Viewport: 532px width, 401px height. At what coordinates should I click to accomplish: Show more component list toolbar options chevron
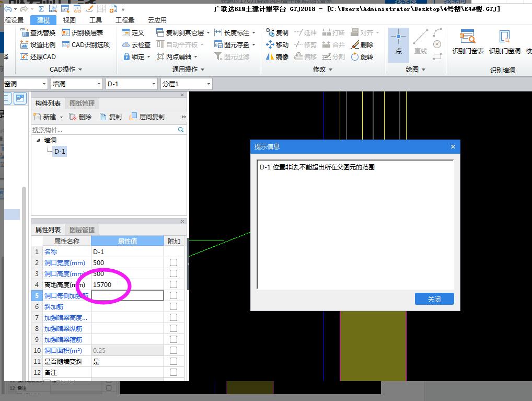pyautogui.click(x=184, y=117)
